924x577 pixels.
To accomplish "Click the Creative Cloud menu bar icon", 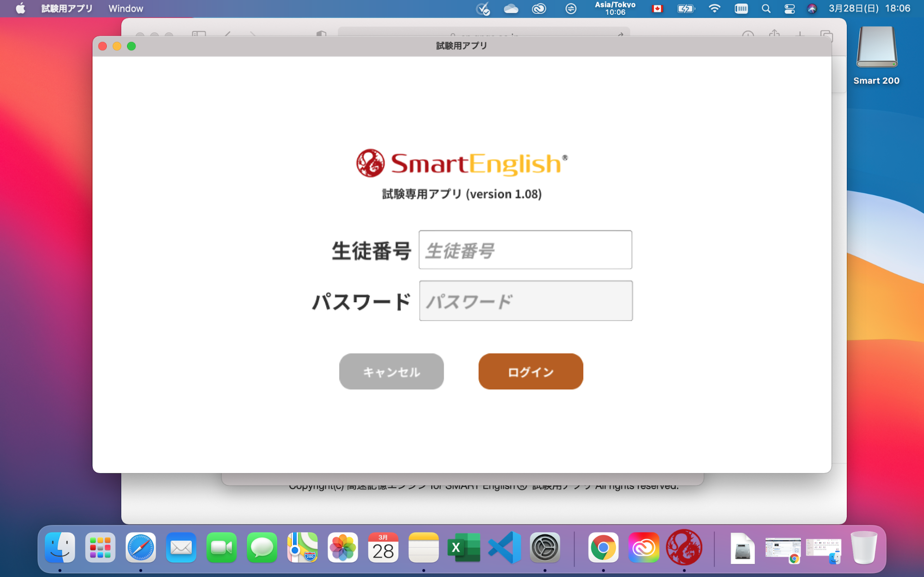I will [539, 8].
